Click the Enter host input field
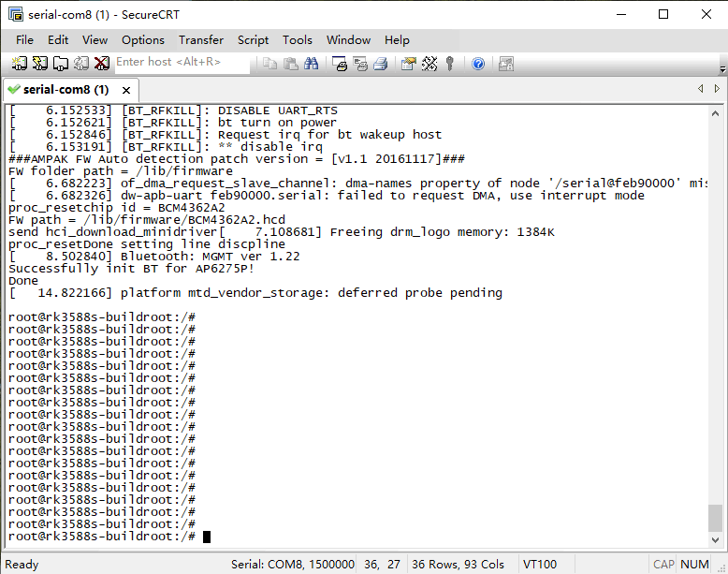Viewport: 728px width, 574px height. click(x=180, y=63)
